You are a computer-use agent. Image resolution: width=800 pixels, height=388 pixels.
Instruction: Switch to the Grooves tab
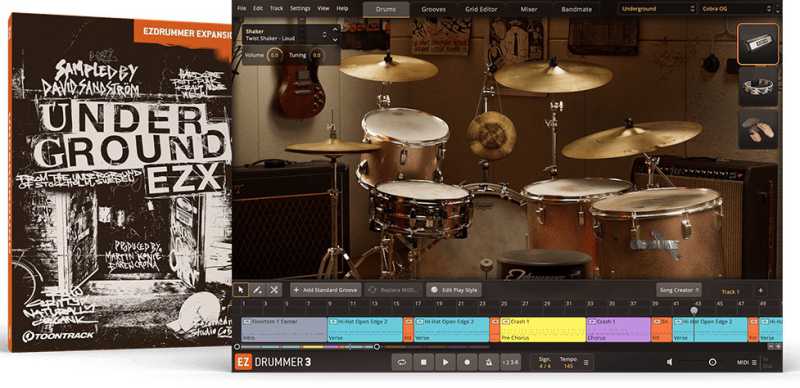(x=434, y=9)
